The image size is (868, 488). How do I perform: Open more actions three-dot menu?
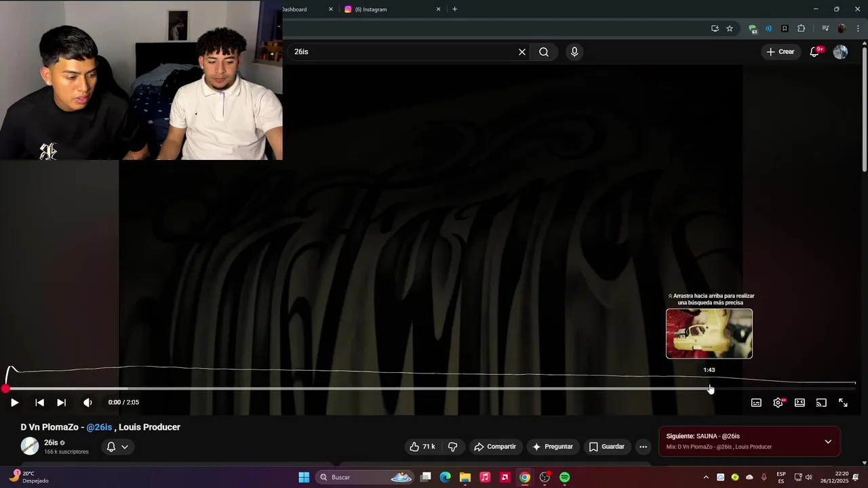pos(643,447)
